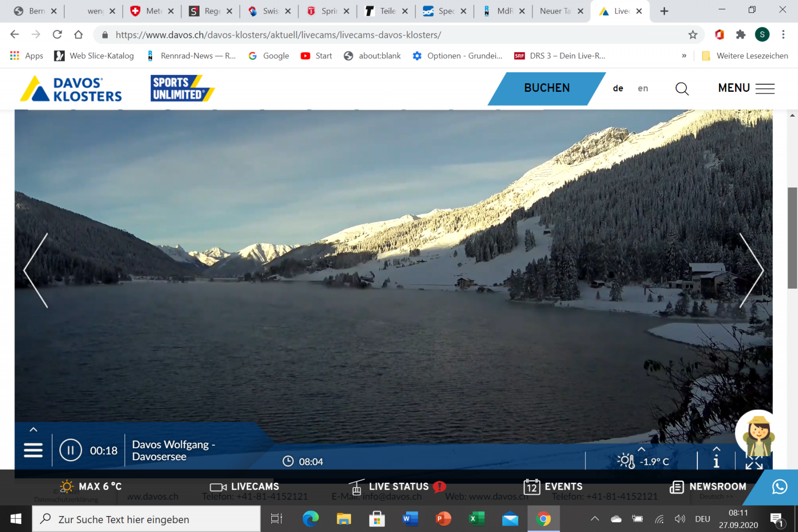
Task: Open the WhatsApp chat icon
Action: (x=780, y=487)
